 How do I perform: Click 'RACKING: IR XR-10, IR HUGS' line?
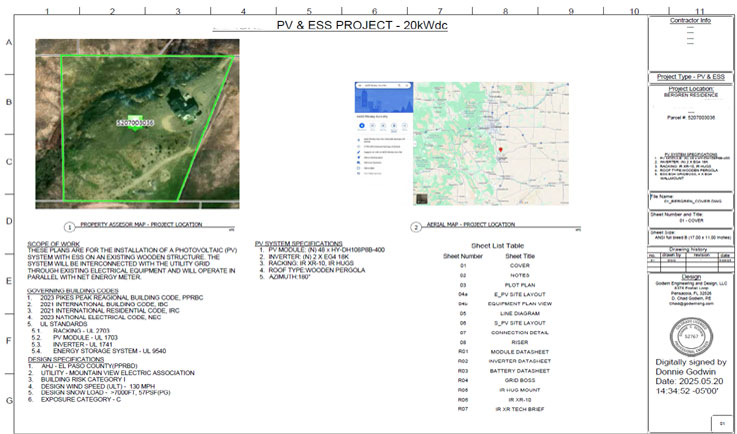click(311, 263)
